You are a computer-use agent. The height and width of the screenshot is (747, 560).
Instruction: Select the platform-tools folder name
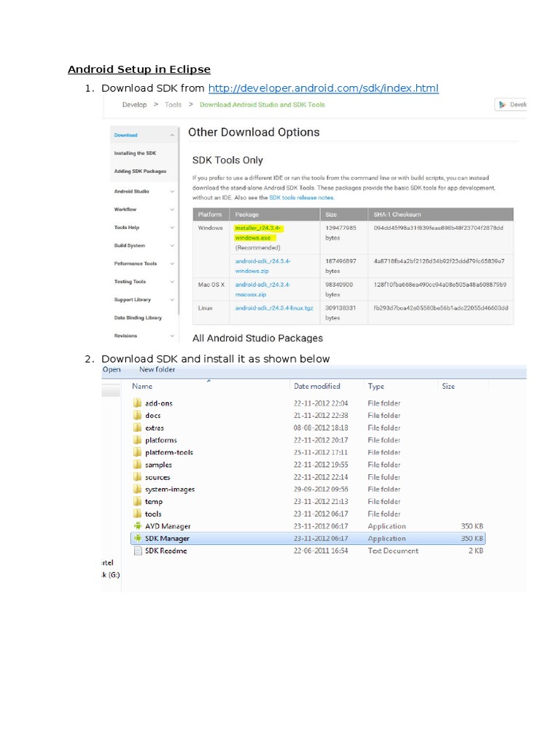169,452
